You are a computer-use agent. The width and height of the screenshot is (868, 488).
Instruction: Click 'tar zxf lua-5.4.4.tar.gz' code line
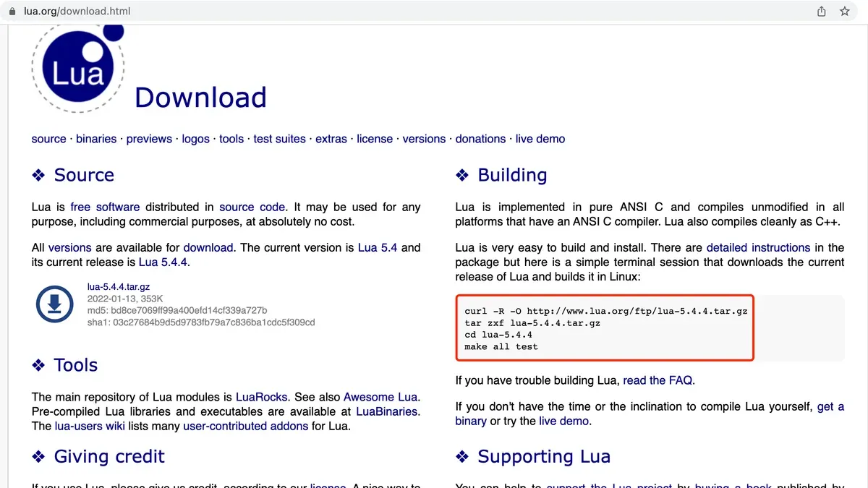532,322
